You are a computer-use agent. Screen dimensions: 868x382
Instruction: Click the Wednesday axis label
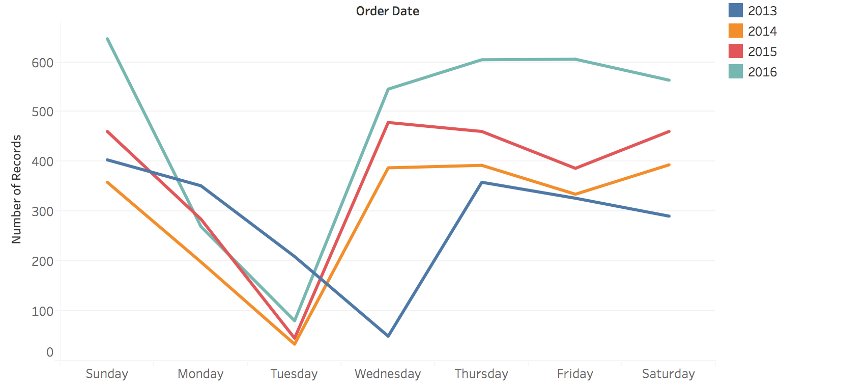pos(388,373)
